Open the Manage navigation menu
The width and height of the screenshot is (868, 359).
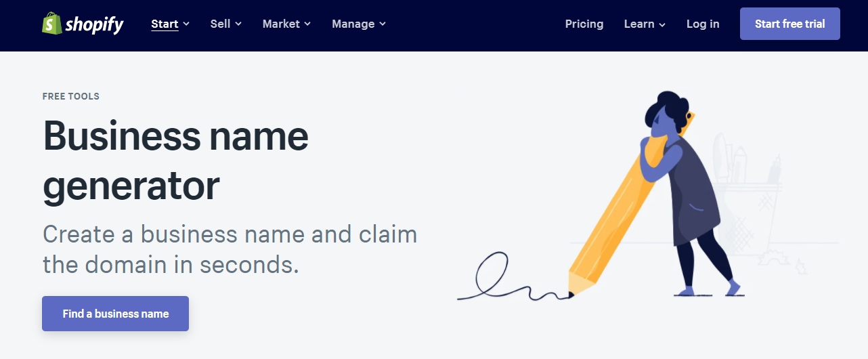[353, 24]
